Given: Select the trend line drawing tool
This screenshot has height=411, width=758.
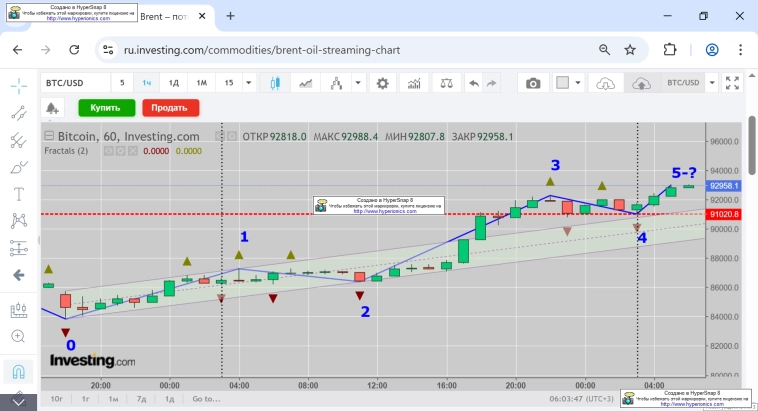Looking at the screenshot, I should point(18,113).
